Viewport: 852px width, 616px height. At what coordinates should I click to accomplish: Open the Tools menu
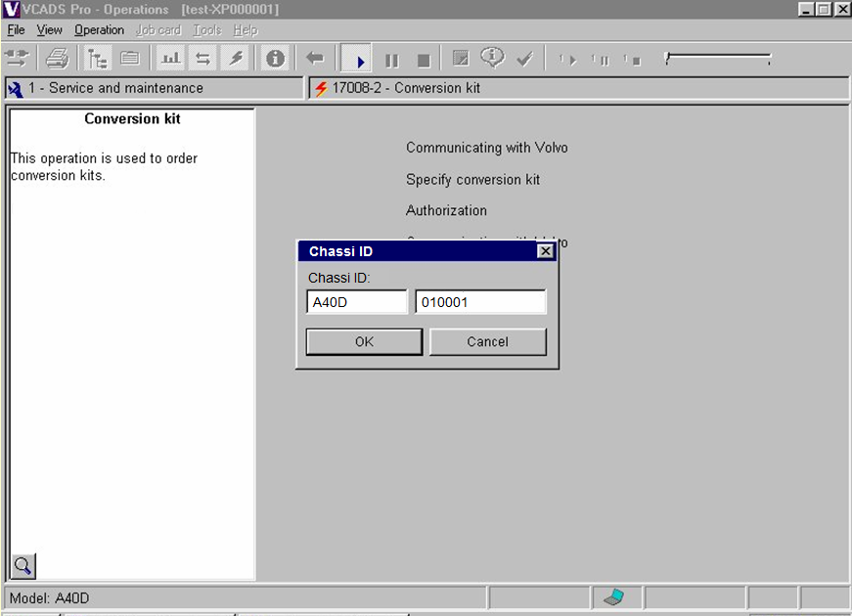[x=207, y=30]
